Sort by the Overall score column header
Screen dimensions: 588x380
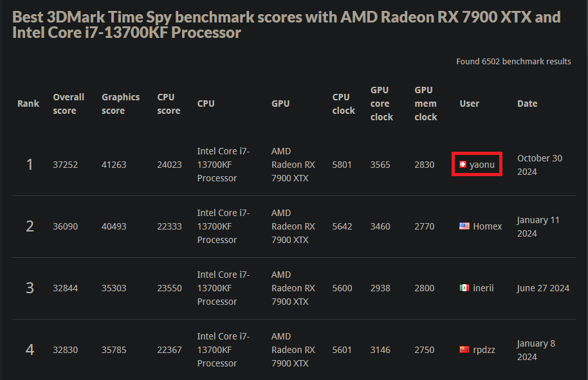(68, 104)
